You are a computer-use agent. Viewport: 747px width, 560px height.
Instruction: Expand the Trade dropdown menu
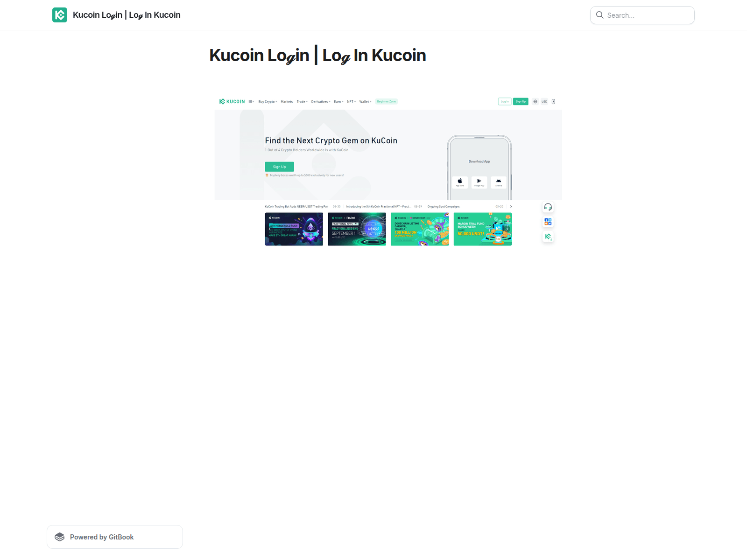302,101
